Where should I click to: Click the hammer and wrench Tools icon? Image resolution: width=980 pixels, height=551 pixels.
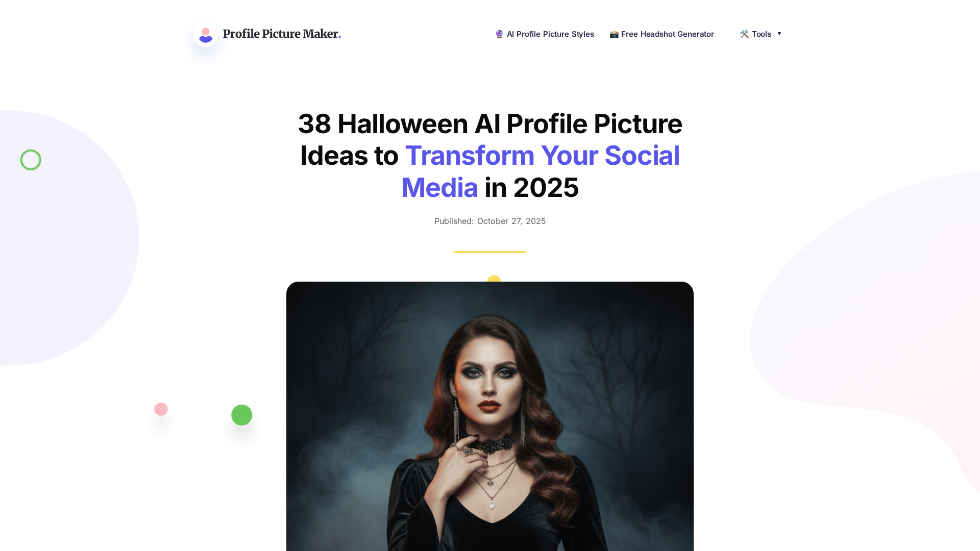pos(744,34)
